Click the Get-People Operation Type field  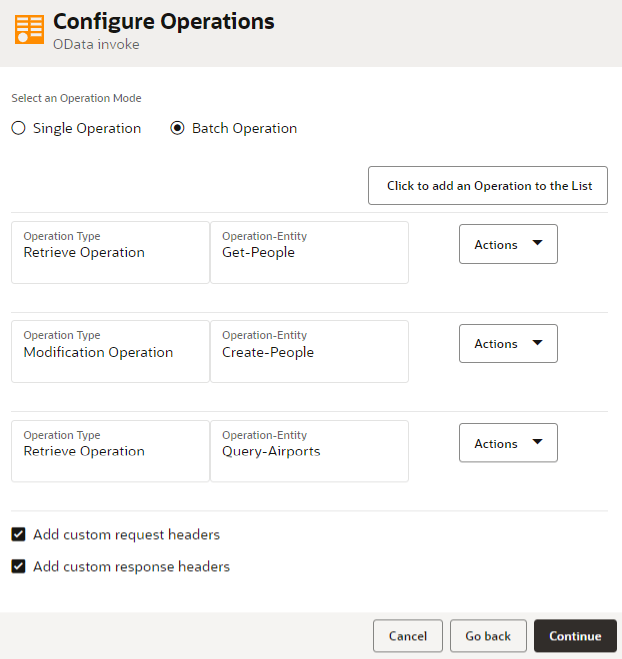(x=110, y=252)
